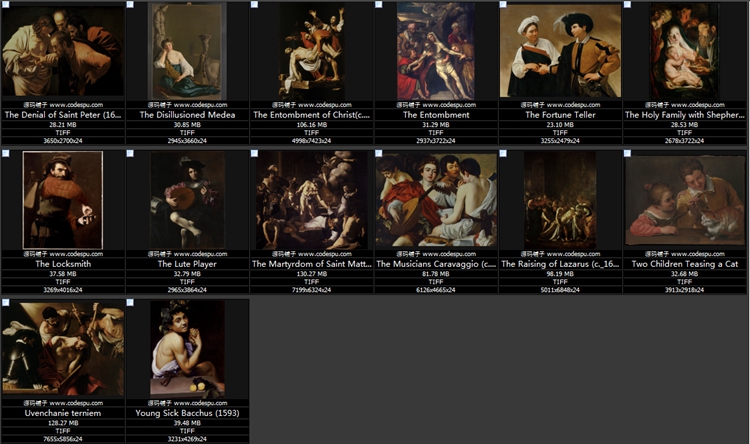Click the 128.27 MB file size value

[x=63, y=423]
